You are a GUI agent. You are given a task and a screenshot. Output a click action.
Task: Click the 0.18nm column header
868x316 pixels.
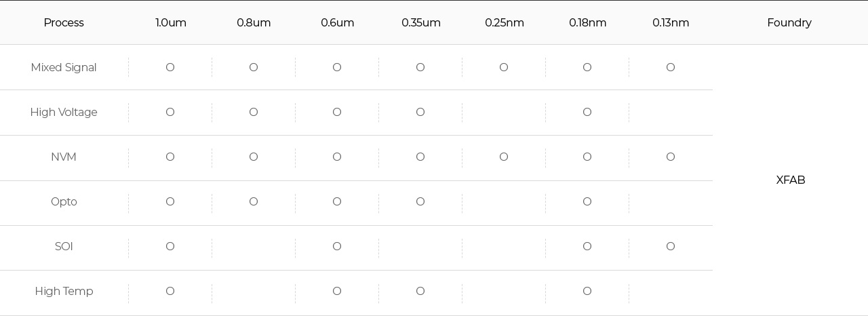[588, 22]
